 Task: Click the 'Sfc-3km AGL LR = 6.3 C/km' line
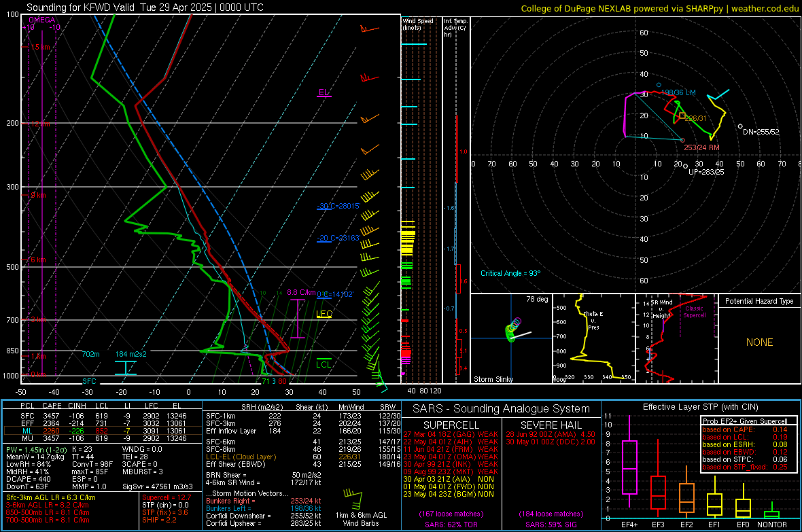click(x=51, y=497)
